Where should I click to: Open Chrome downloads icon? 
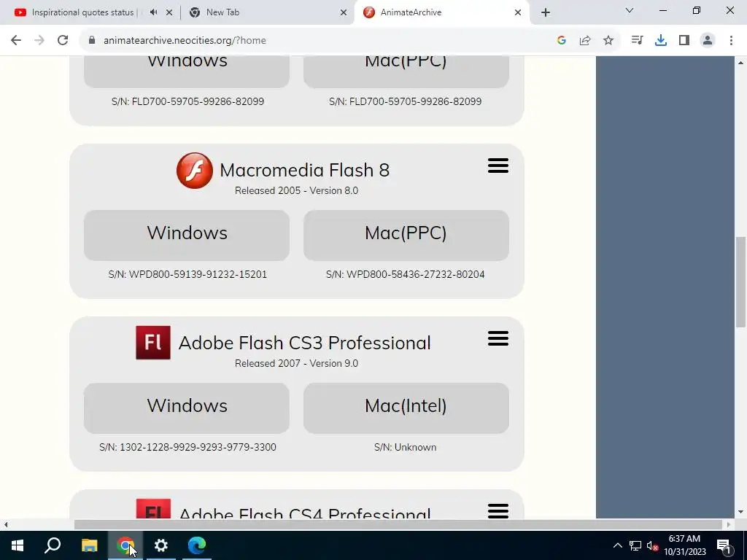pos(660,41)
